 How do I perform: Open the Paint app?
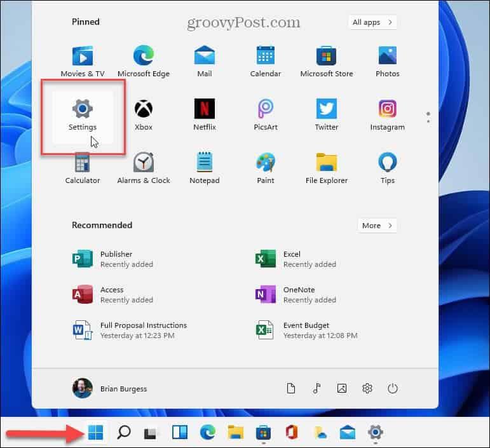[266, 169]
